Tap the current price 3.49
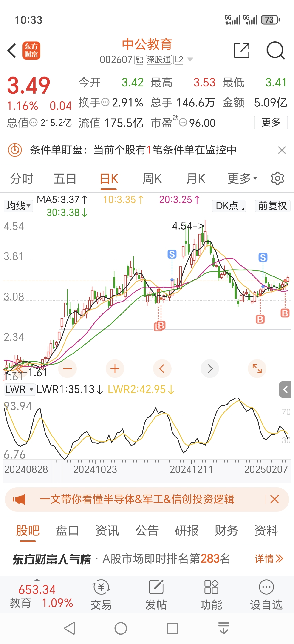The height and width of the screenshot is (644, 294). coord(29,86)
